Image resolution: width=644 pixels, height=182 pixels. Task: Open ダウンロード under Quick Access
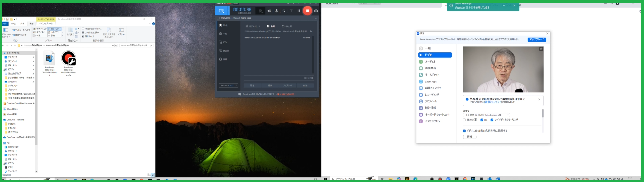[12, 61]
